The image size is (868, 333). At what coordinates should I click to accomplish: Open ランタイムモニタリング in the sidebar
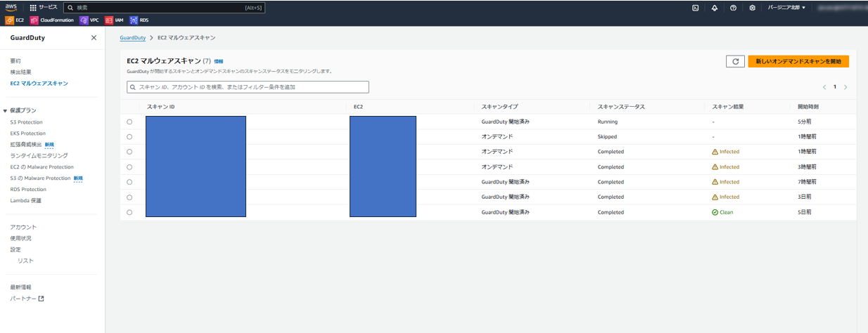[39, 155]
